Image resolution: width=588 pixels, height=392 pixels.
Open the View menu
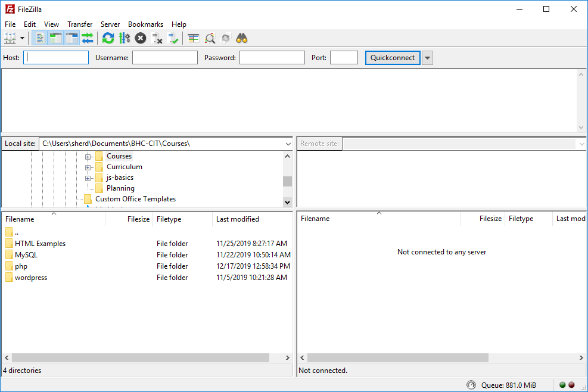(x=51, y=24)
